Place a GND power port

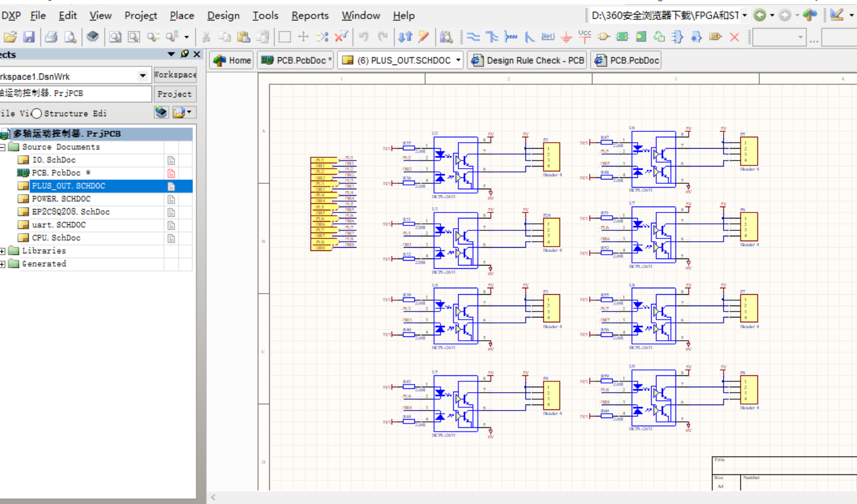[566, 37]
